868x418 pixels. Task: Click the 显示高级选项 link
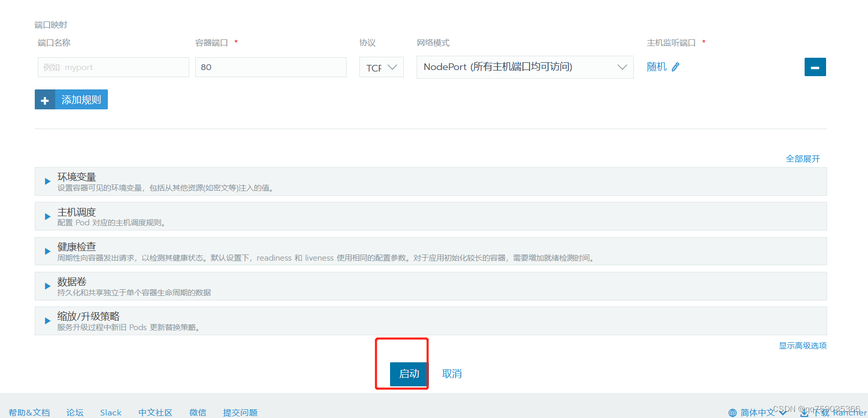[803, 346]
